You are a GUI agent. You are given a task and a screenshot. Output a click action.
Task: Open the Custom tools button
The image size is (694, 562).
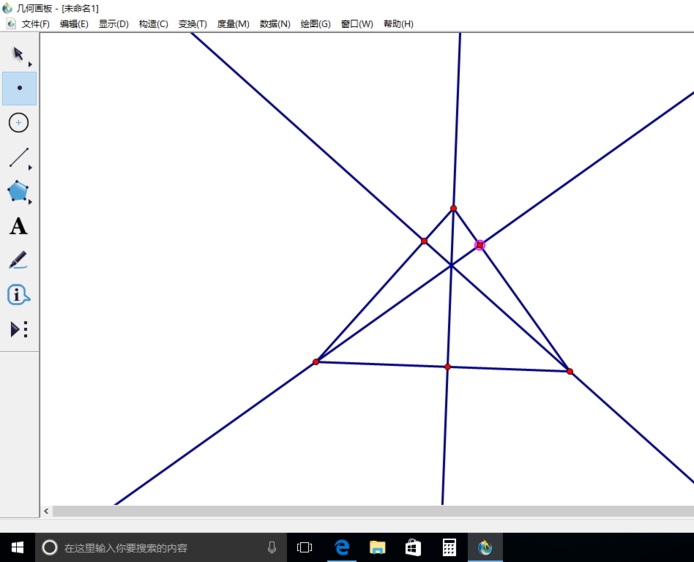(x=18, y=329)
